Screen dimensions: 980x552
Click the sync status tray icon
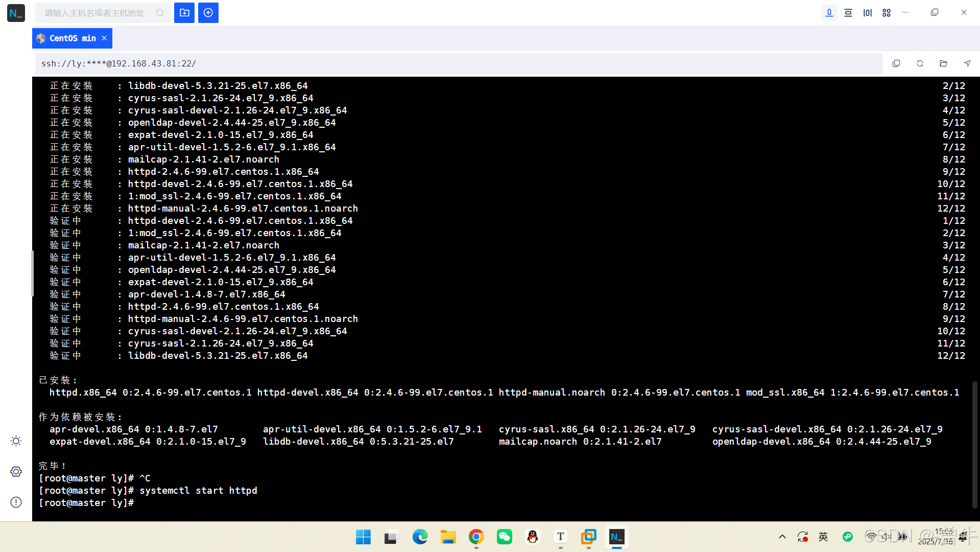point(803,537)
